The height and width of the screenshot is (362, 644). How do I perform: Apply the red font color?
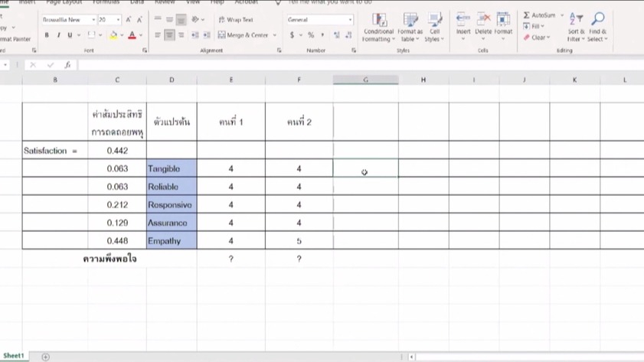[x=132, y=35]
